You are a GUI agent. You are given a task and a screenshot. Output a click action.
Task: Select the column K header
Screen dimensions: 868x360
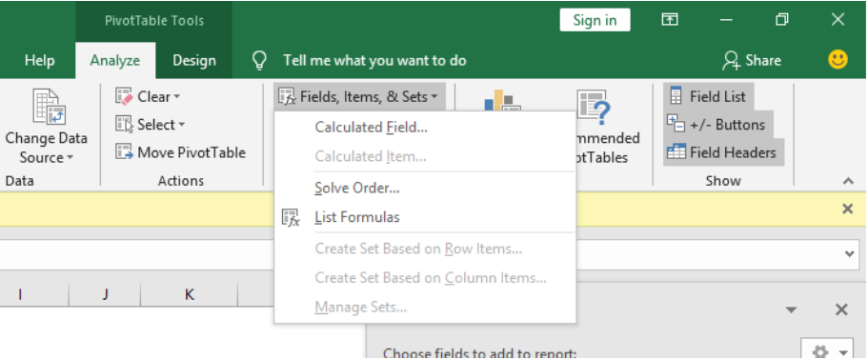pos(190,294)
